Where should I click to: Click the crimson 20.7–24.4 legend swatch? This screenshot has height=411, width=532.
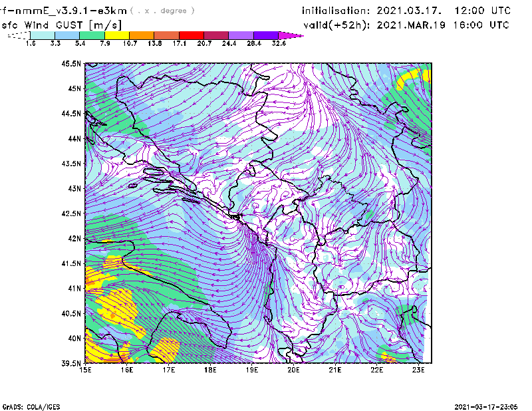[217, 35]
